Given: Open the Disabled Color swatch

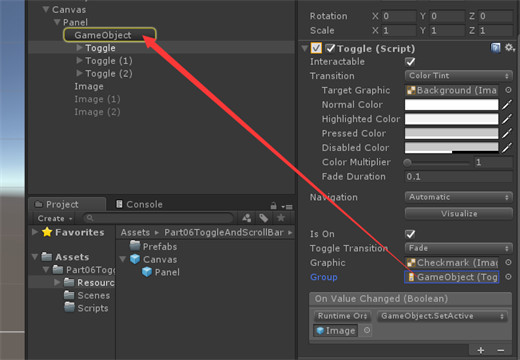Looking at the screenshot, I should (452, 148).
